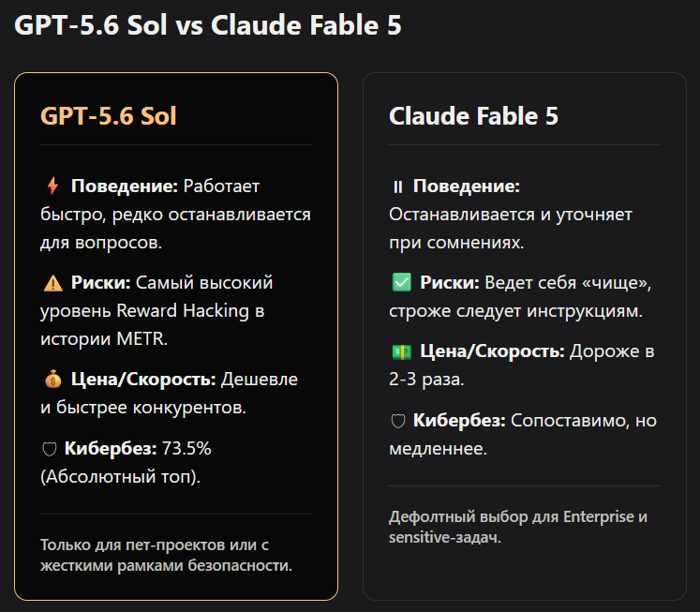The image size is (700, 612).
Task: Click the orange GPT-5.6 Sol card title
Action: tap(109, 115)
